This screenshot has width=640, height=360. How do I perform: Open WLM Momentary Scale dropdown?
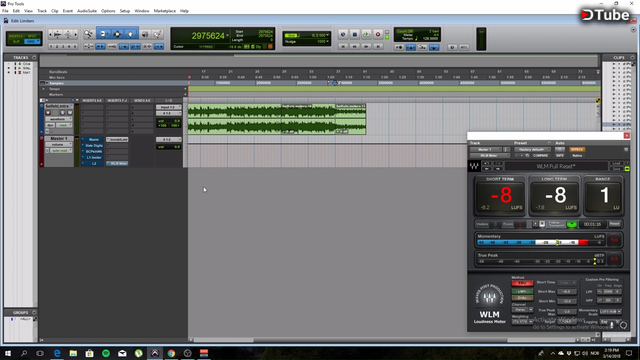610,311
